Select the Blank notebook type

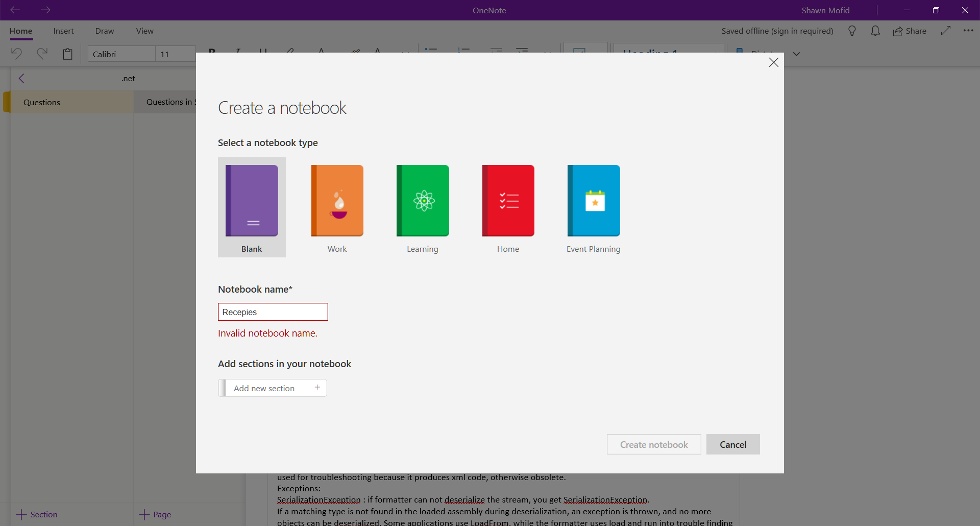tap(252, 207)
